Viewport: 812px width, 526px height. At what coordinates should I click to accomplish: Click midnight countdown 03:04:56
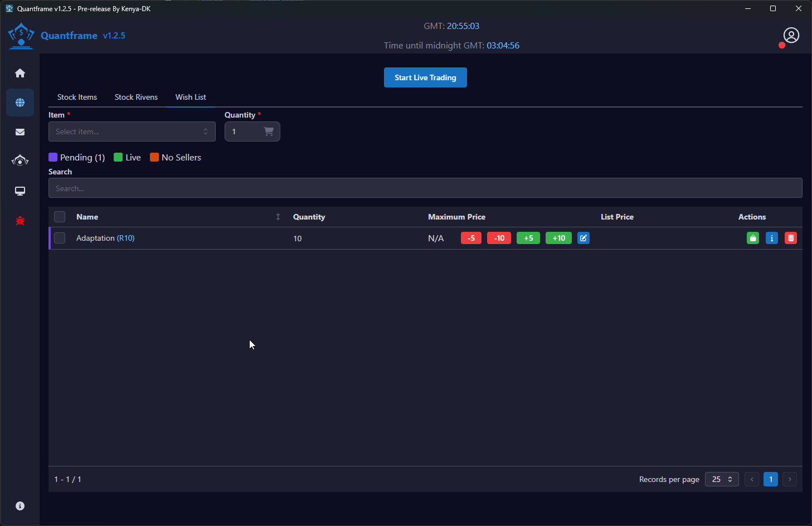[x=503, y=46]
